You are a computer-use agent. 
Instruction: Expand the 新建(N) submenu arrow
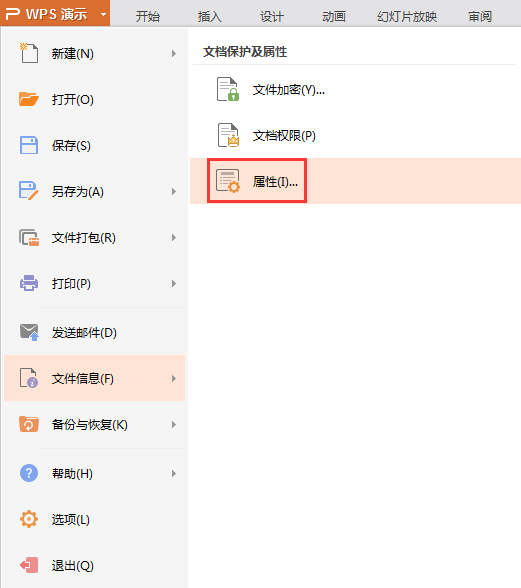pos(174,54)
